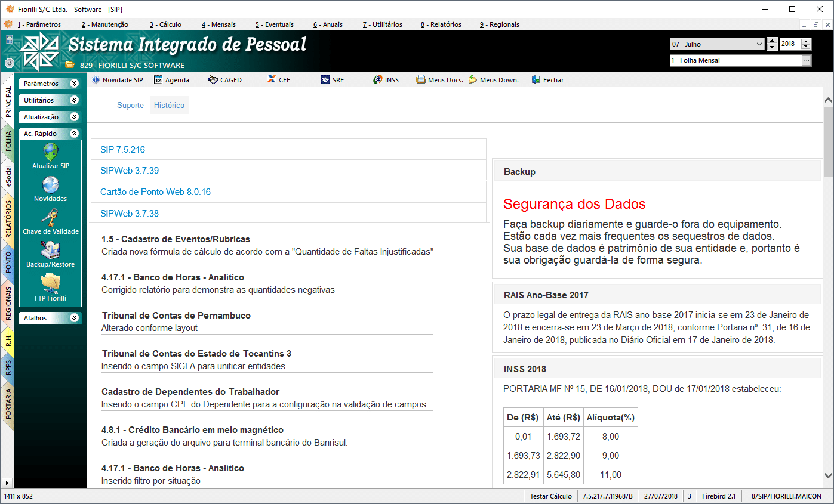Open the Novidades quick access icon

tap(51, 185)
